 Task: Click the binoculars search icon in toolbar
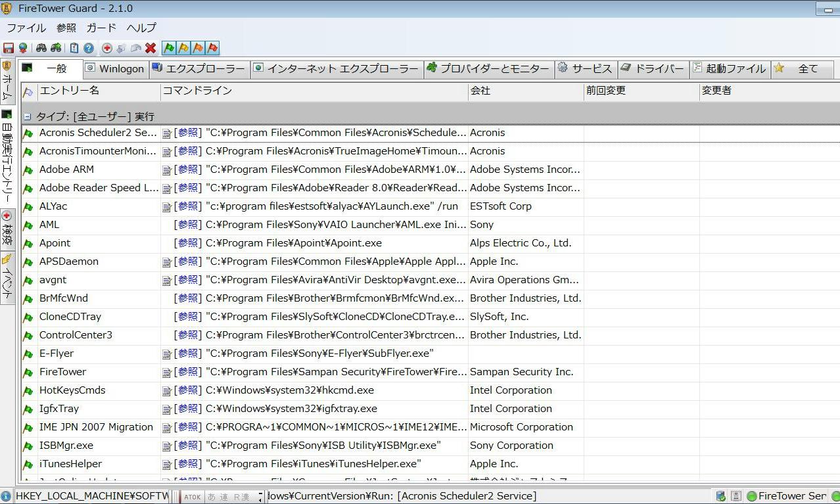pos(41,48)
